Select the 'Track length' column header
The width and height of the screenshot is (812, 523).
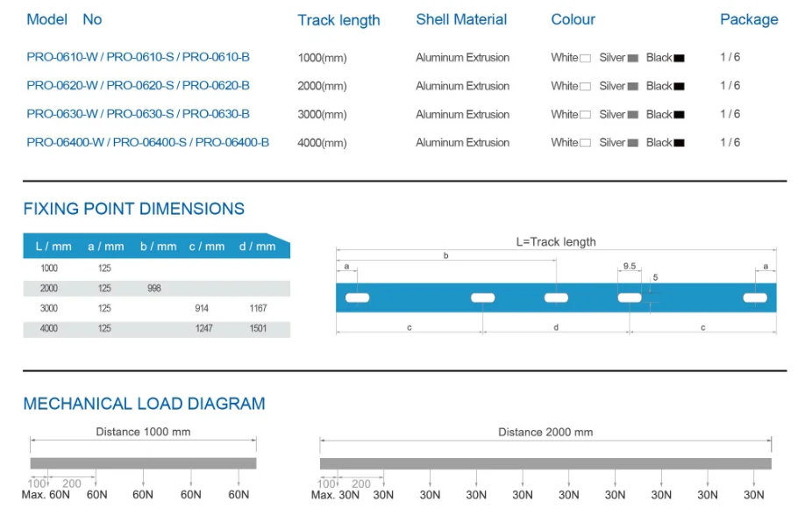click(x=338, y=20)
